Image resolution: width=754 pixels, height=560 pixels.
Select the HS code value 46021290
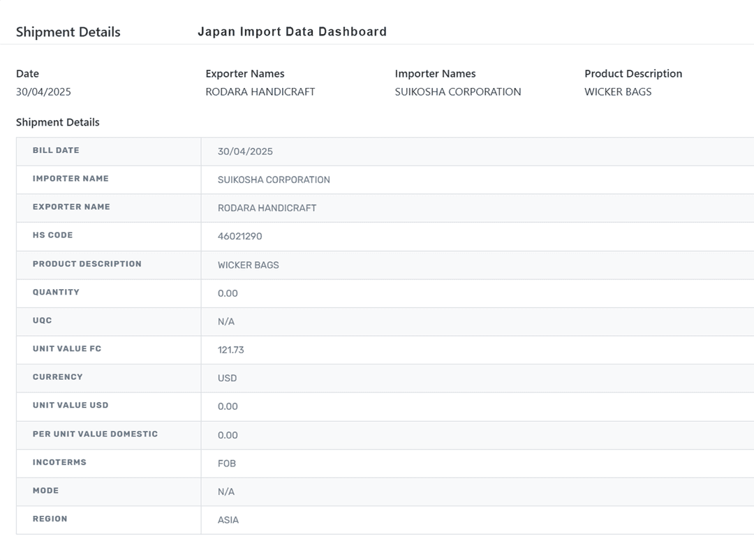(x=239, y=236)
